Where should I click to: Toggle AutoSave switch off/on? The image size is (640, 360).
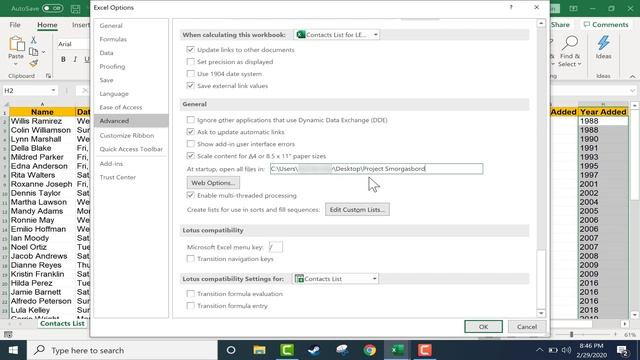point(52,8)
